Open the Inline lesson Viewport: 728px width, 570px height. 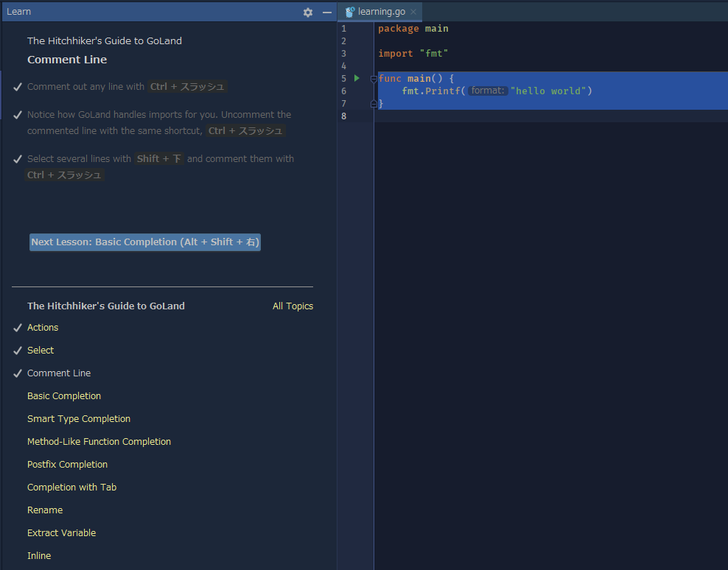pos(39,555)
